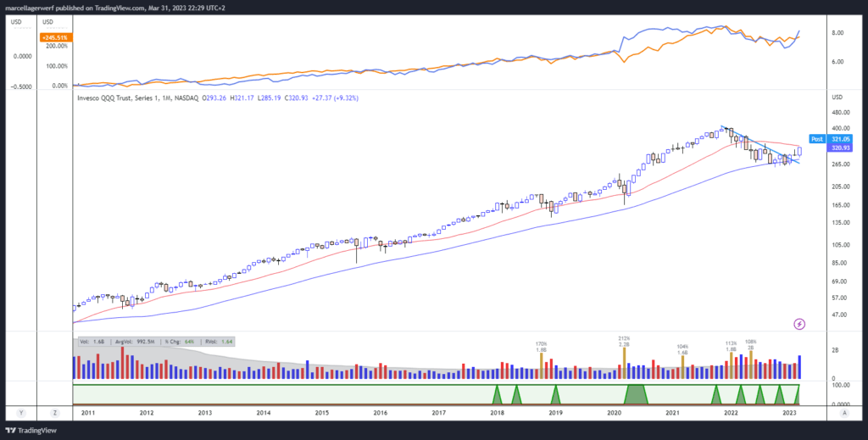Click the 2020 time axis label
Screen dimensions: 868x440
615,413
